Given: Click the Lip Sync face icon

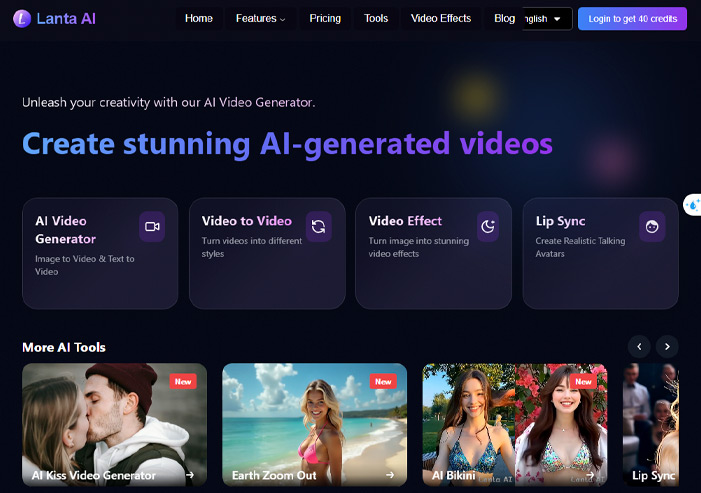Looking at the screenshot, I should (652, 227).
